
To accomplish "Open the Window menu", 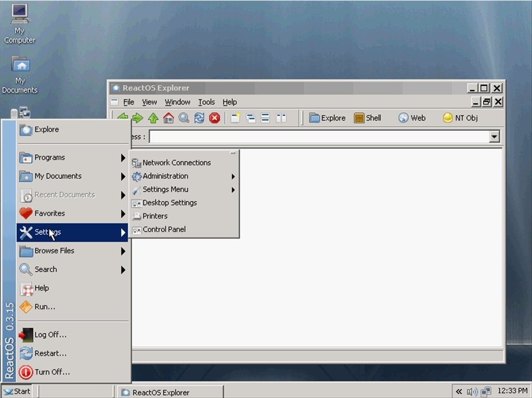I will (x=177, y=102).
